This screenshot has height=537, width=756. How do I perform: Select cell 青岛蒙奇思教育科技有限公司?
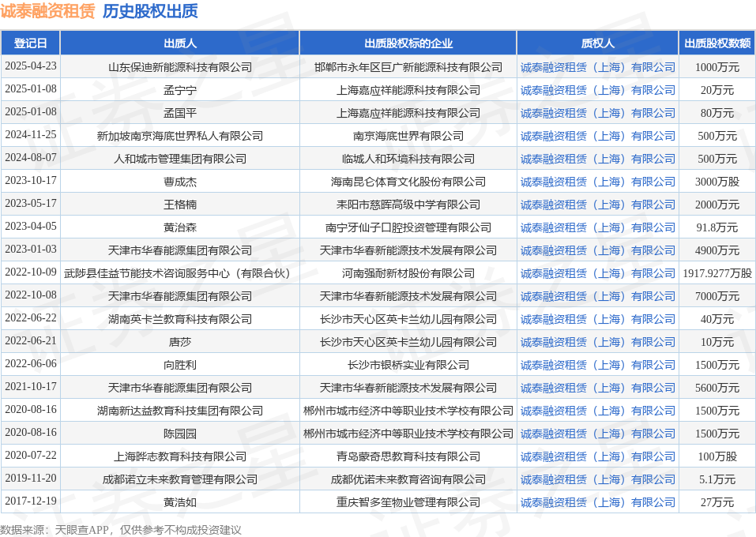pos(408,456)
